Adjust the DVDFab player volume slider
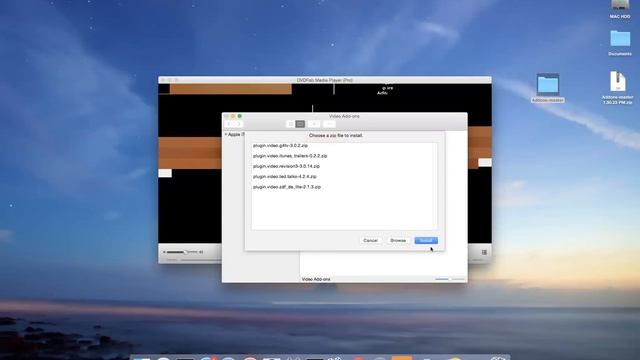The width and height of the screenshot is (640, 360). point(182,252)
